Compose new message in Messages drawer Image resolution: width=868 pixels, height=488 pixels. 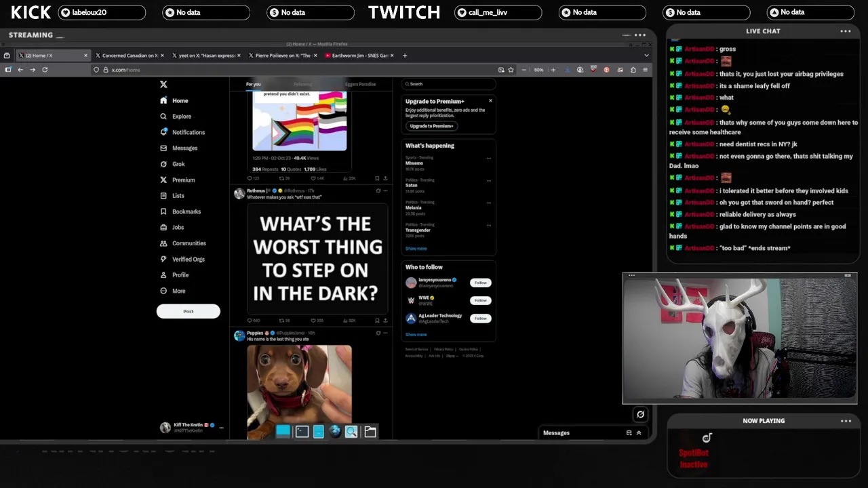(629, 432)
